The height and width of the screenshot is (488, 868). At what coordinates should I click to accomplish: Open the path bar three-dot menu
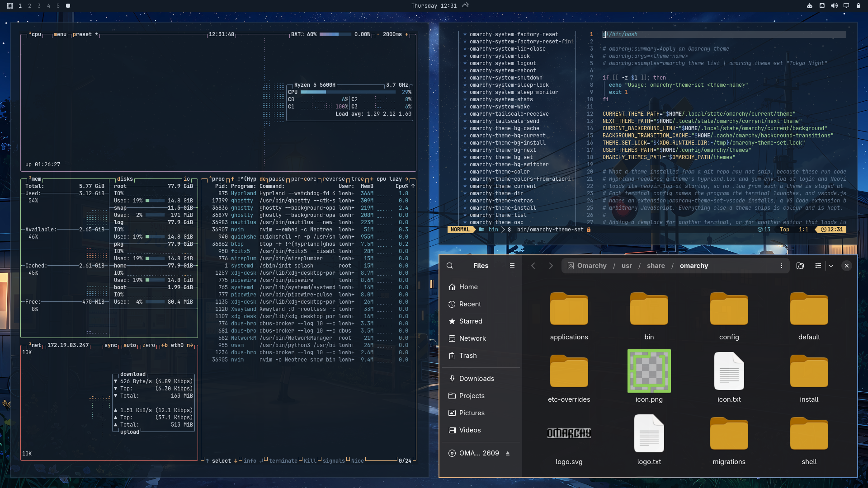[x=782, y=266]
